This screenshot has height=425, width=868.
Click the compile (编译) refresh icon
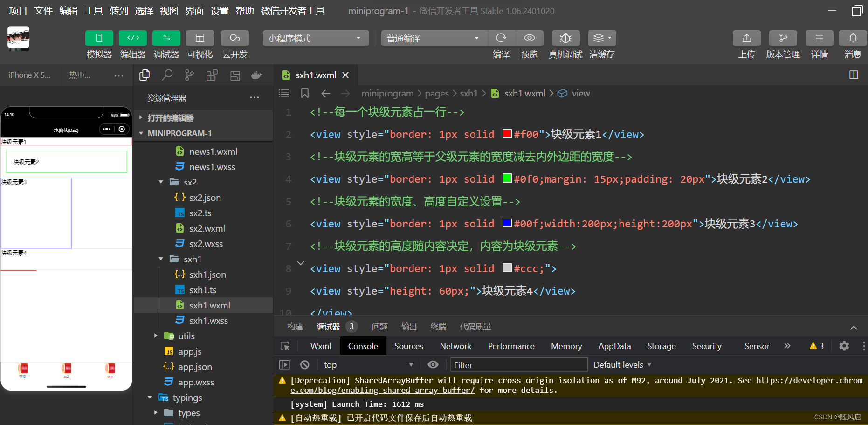(x=501, y=38)
